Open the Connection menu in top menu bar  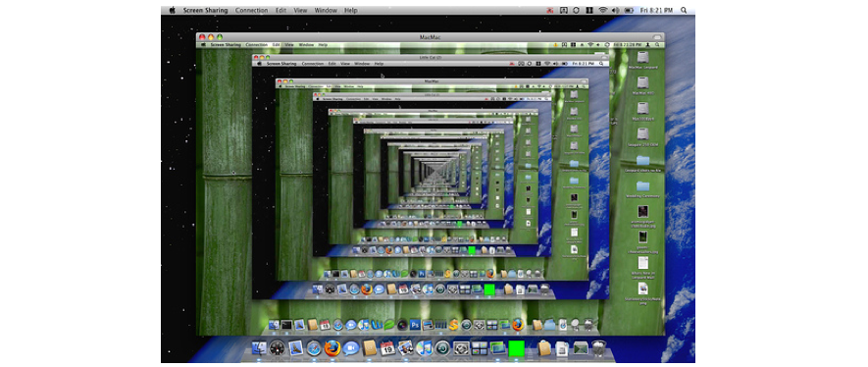pyautogui.click(x=251, y=11)
